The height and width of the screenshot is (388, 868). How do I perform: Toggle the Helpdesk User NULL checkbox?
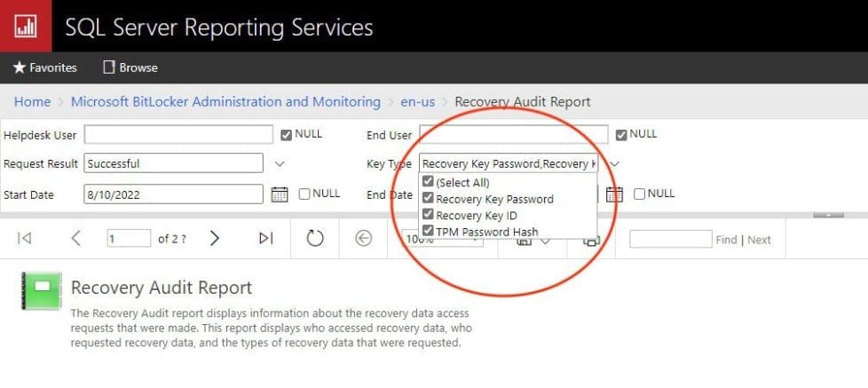286,135
